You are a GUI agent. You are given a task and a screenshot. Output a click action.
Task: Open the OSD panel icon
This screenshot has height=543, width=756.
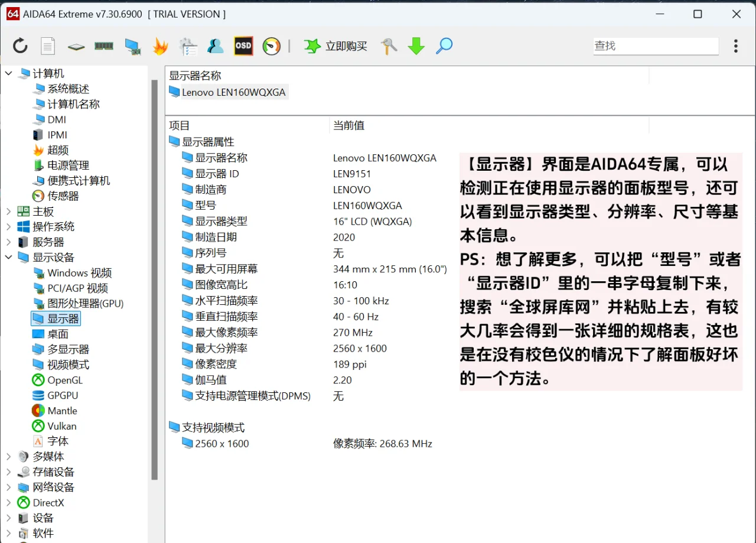(x=243, y=46)
